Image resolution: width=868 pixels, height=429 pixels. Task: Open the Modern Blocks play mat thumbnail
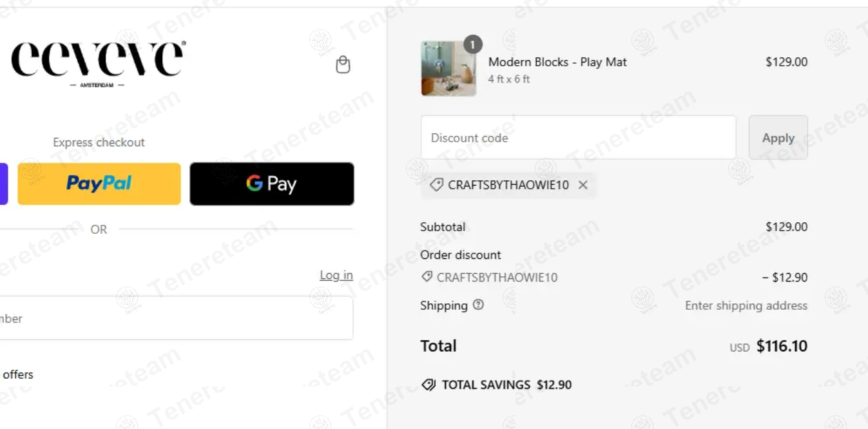(x=448, y=69)
